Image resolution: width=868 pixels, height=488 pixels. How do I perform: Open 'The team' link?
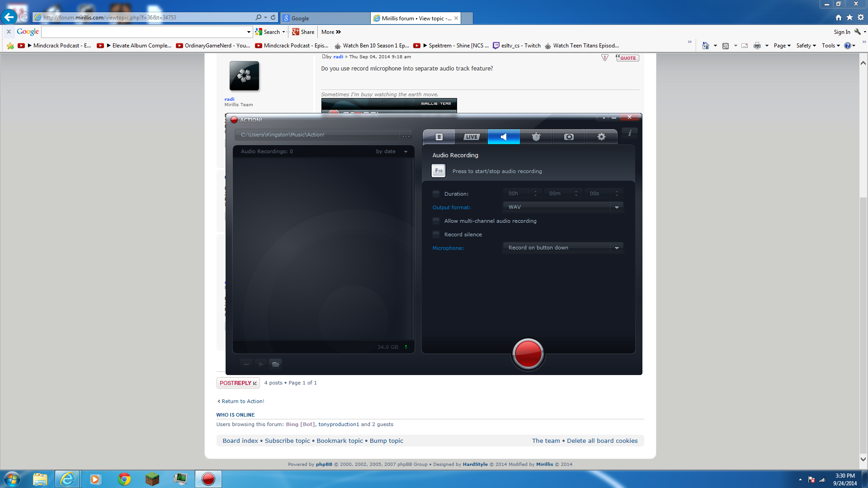546,441
